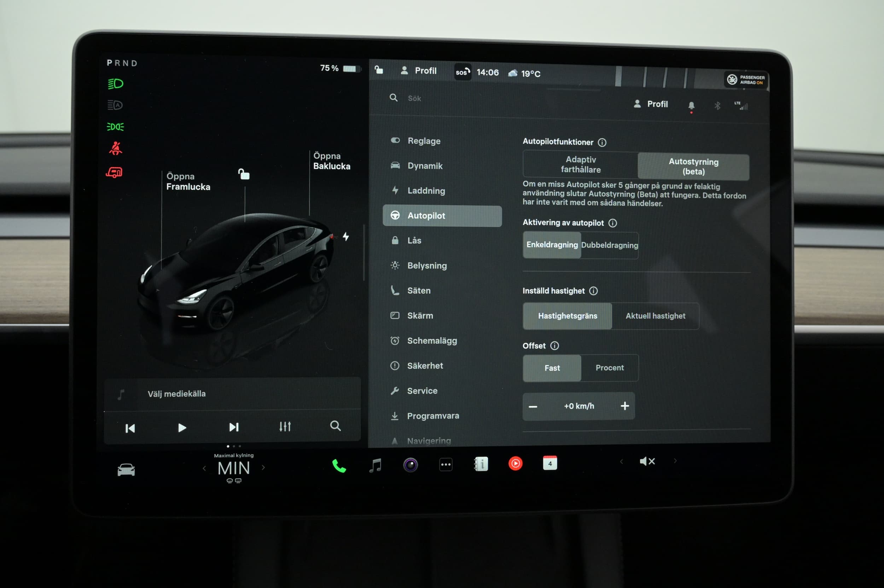Tap Öppna Baklucka button
Image resolution: width=884 pixels, height=588 pixels.
click(332, 161)
